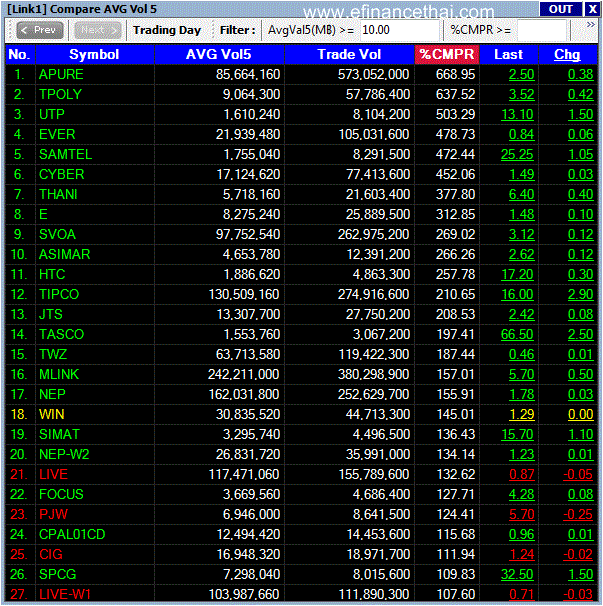The height and width of the screenshot is (606, 603).
Task: Select the PJW symbol
Action: pos(53,515)
